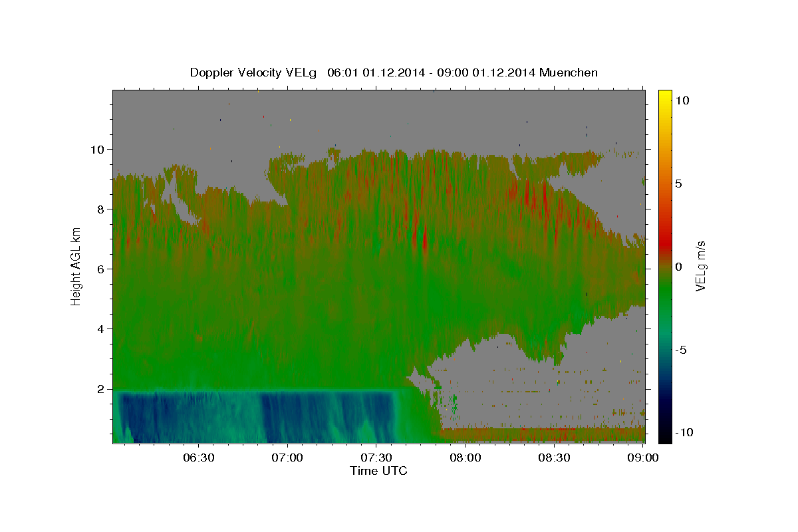Viewport: 798px width, 532px height.
Task: Click the colorbar tick label -10
Action: click(x=684, y=432)
